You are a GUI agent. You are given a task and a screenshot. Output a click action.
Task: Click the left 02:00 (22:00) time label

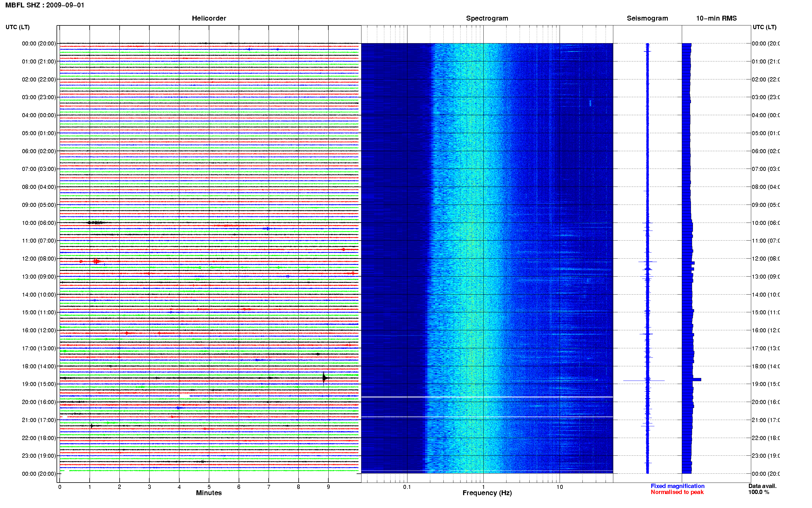39,79
